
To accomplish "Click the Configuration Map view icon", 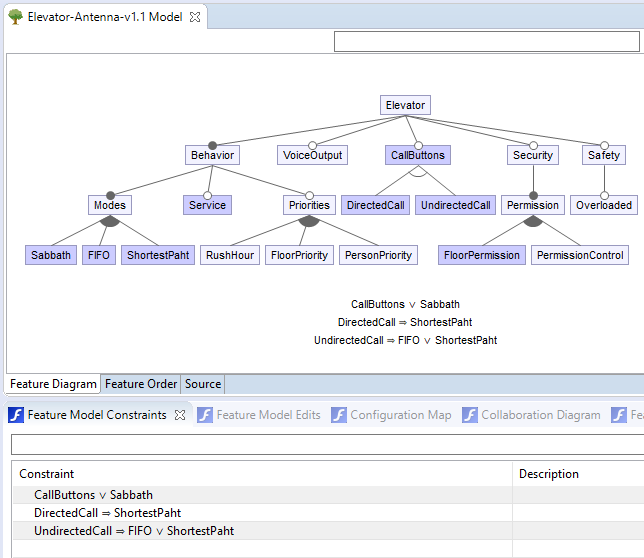I will (x=339, y=415).
